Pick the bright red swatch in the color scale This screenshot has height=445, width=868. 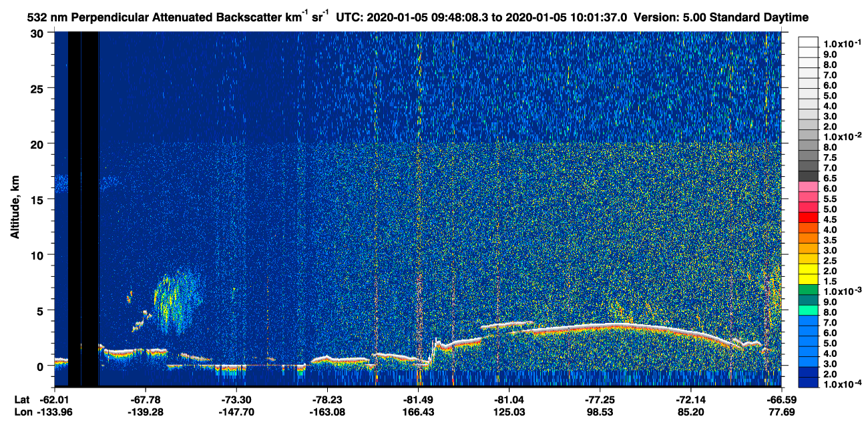click(808, 217)
